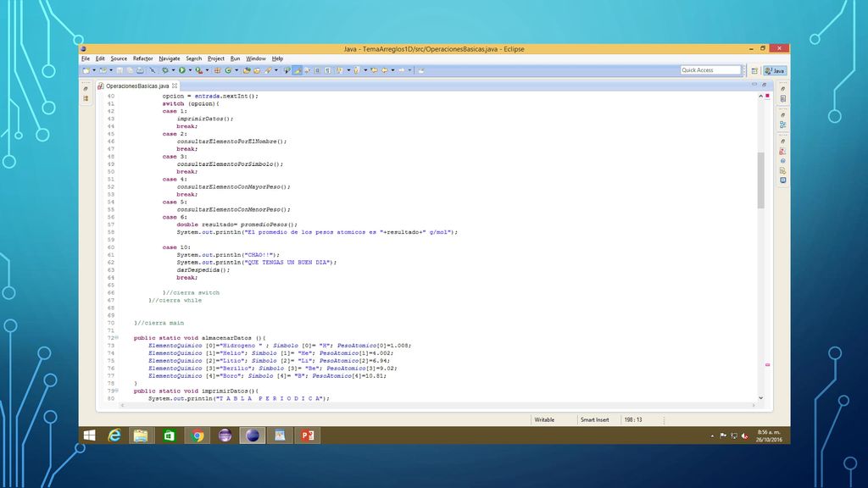This screenshot has width=868, height=488.
Task: Click the New Java Class icon
Action: (228, 70)
